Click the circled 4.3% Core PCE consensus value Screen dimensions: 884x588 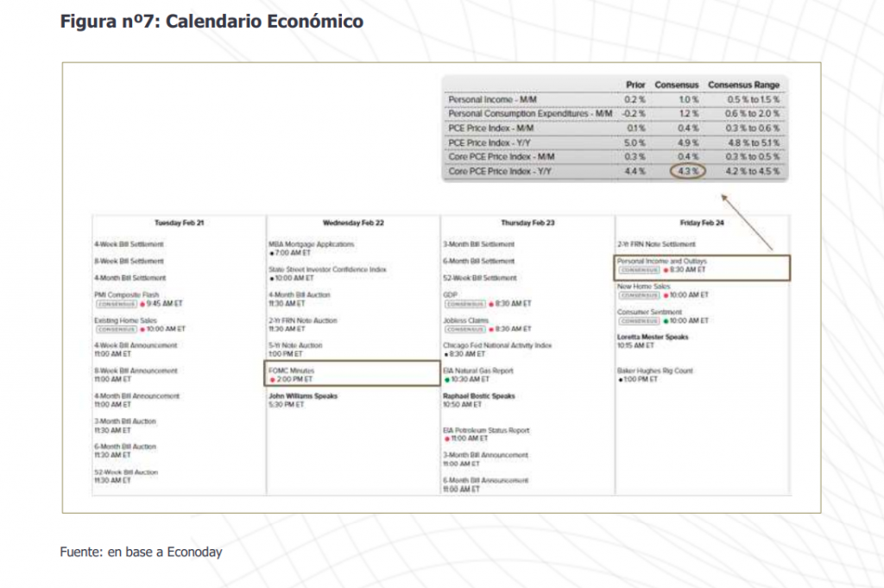[687, 172]
